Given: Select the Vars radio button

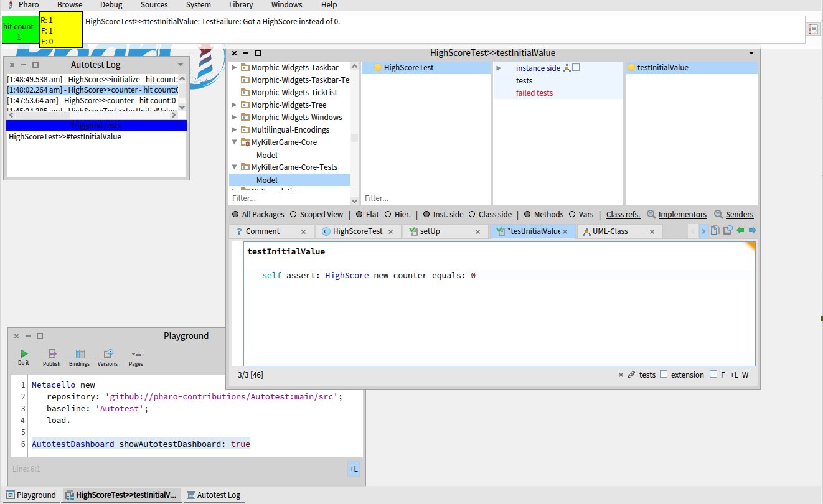Looking at the screenshot, I should click(x=571, y=215).
